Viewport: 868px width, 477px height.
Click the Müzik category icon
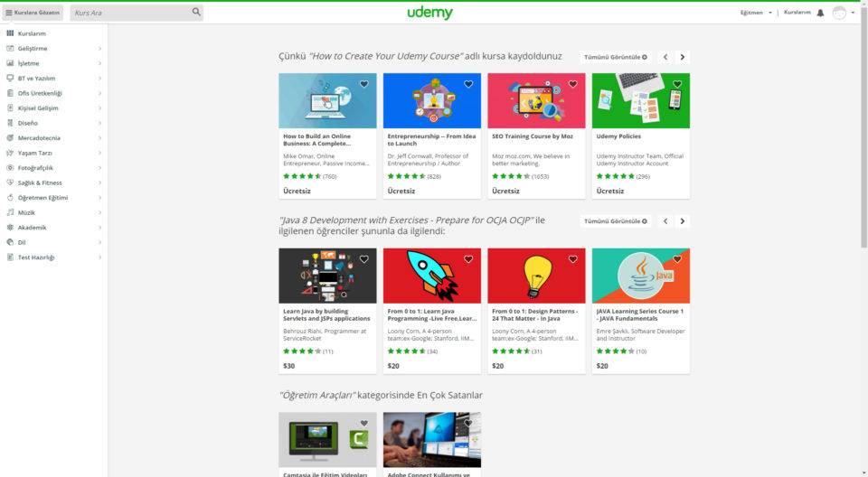pos(10,212)
